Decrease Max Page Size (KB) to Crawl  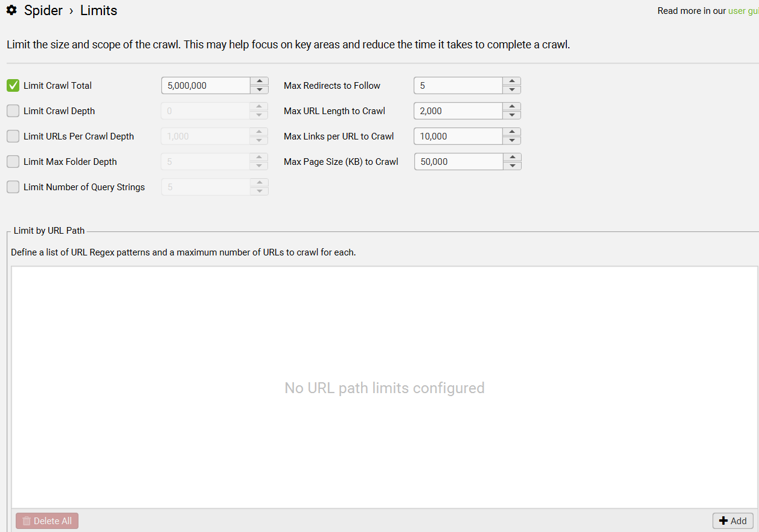coord(511,165)
